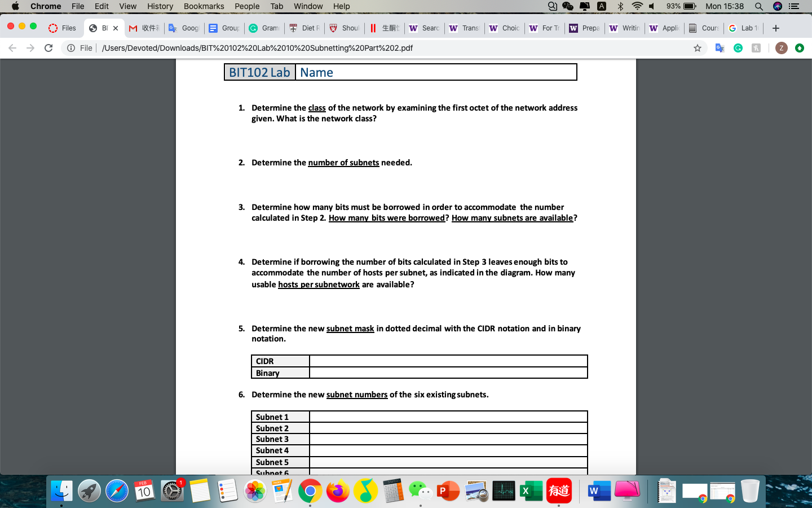812x508 pixels.
Task: Open PowerPoint from the Dock
Action: [448, 491]
